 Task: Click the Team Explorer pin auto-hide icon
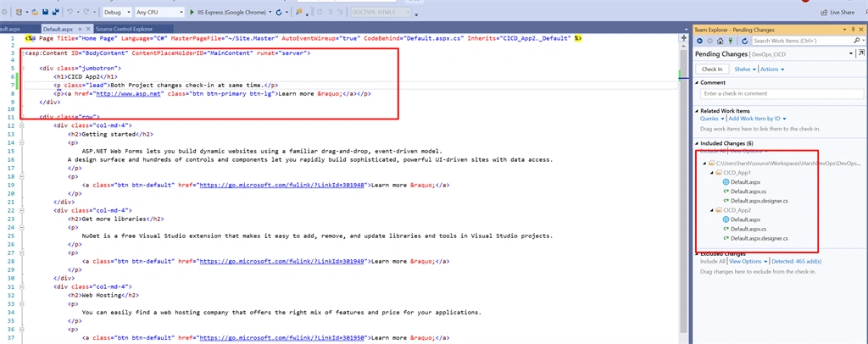click(x=853, y=30)
